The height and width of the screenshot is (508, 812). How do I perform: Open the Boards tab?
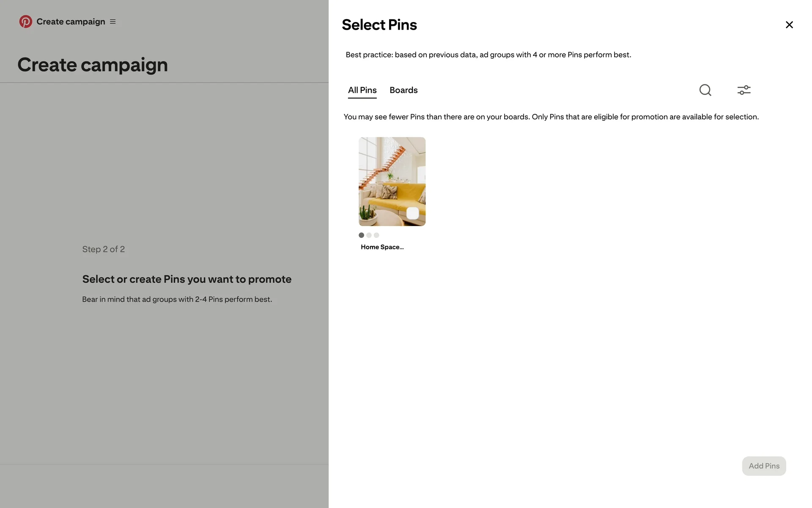point(403,90)
